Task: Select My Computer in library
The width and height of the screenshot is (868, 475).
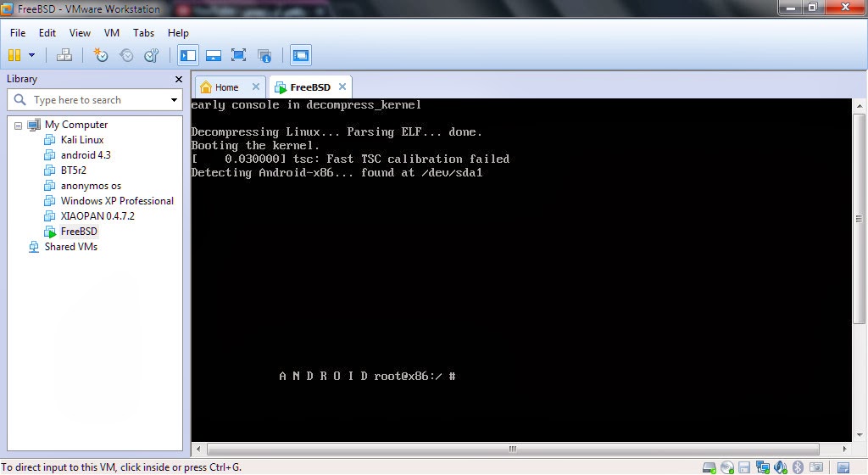Action: point(76,125)
